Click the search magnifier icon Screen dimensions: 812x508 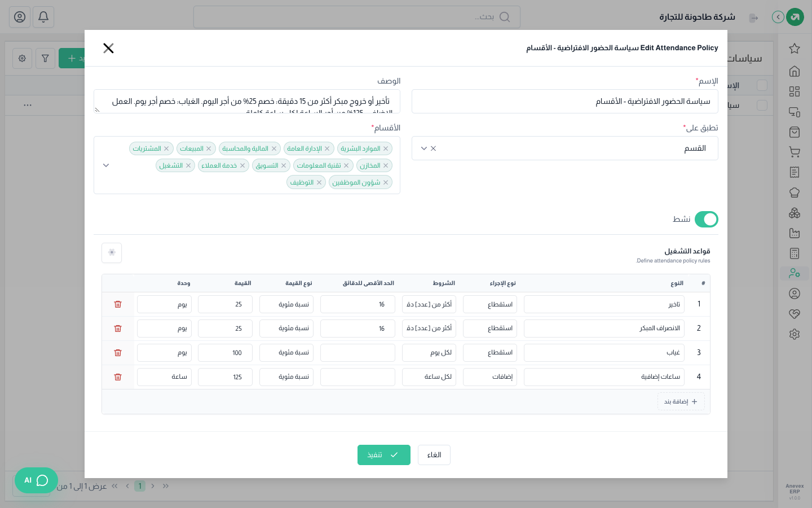[x=505, y=17]
